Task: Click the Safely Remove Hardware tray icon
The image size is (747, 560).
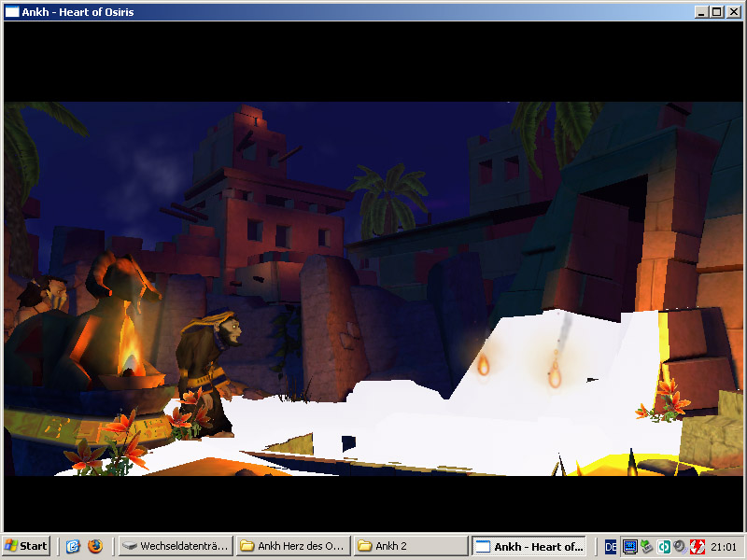Action: point(646,547)
